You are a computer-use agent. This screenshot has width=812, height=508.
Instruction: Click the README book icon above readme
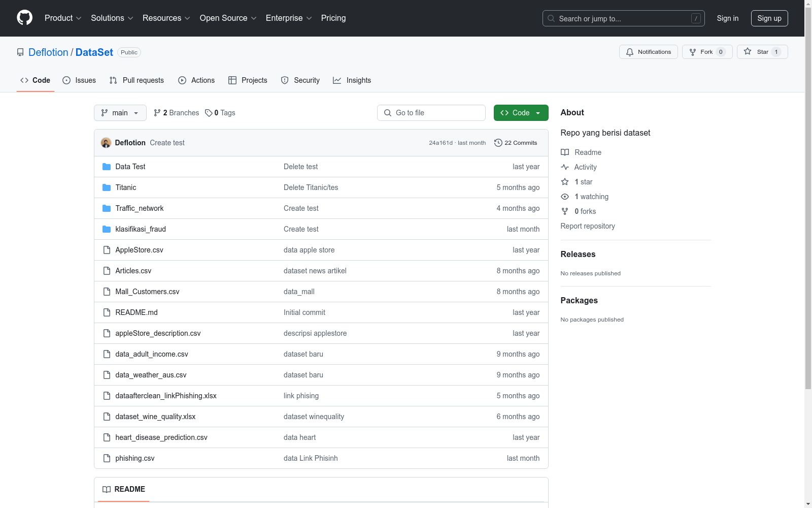pos(107,489)
